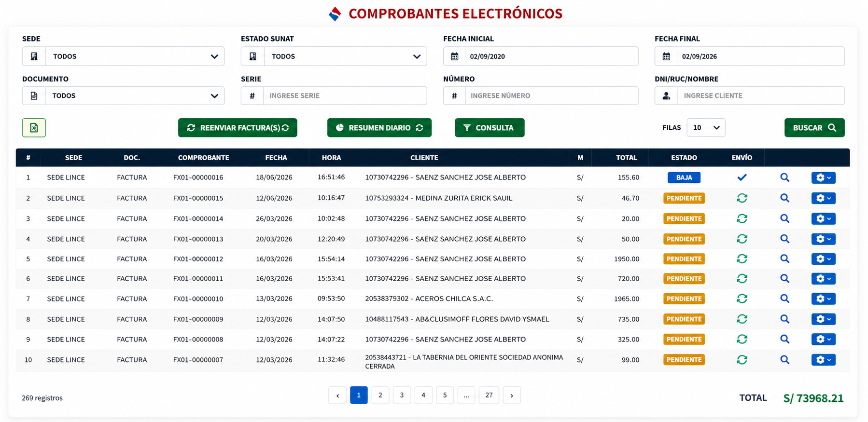This screenshot has height=422, width=868.
Task: Open gear options menu for FX01-00000016
Action: pyautogui.click(x=823, y=177)
